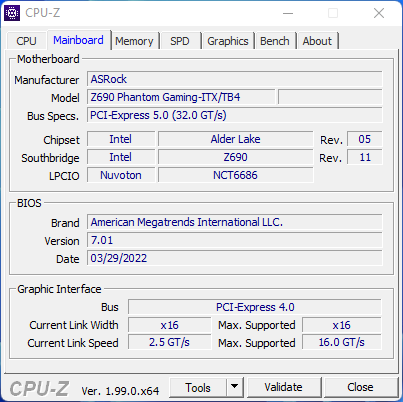
Task: Click the Bus Specs. label
Action: [53, 116]
